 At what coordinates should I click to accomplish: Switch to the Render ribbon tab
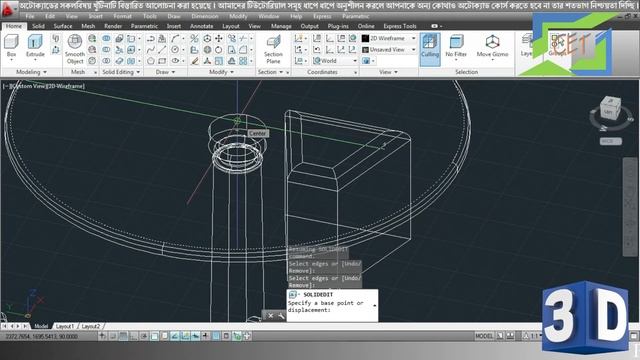coord(113,26)
